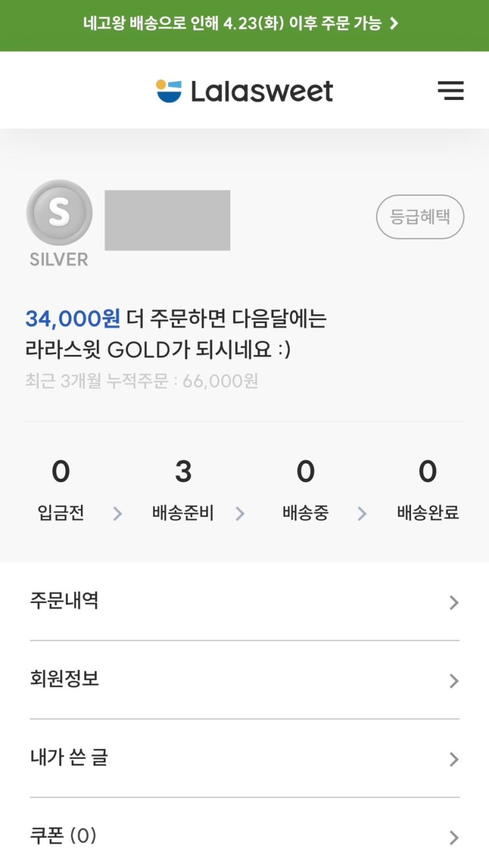Open the 쿠폰 (0) entry

63,836
